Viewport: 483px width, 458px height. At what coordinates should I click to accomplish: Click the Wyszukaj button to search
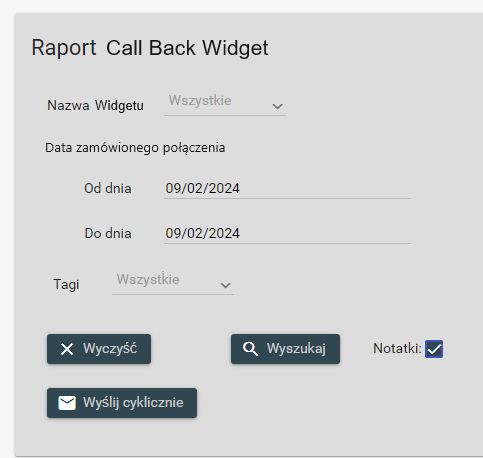tap(285, 349)
